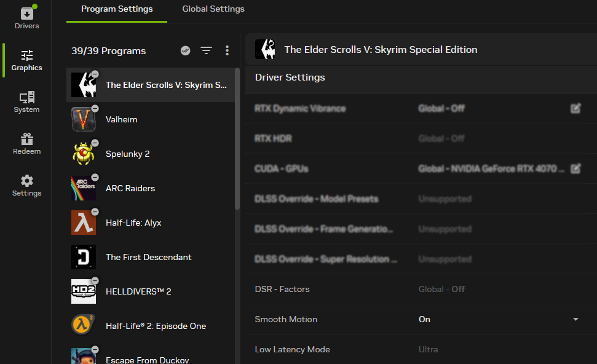Switch to the Program Settings tab
Image resolution: width=597 pixels, height=364 pixels.
[117, 9]
